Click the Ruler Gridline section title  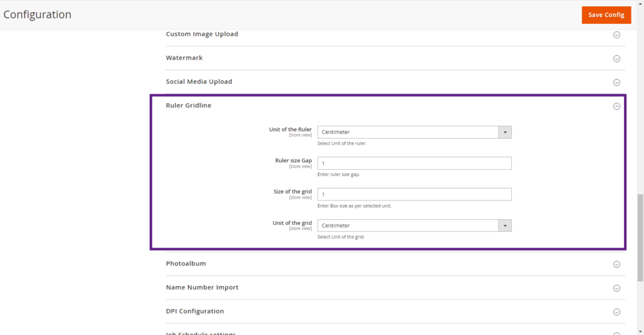pyautogui.click(x=189, y=106)
